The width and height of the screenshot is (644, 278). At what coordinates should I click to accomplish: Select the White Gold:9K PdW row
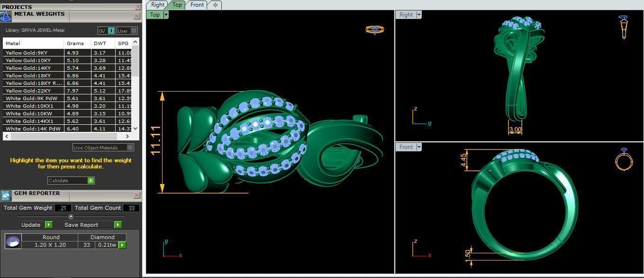point(67,98)
